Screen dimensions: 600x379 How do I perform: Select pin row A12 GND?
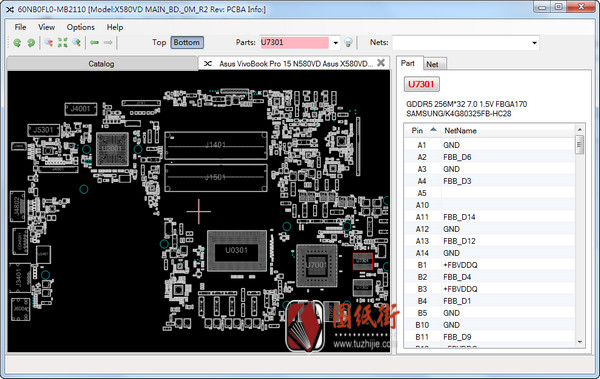tap(490, 229)
